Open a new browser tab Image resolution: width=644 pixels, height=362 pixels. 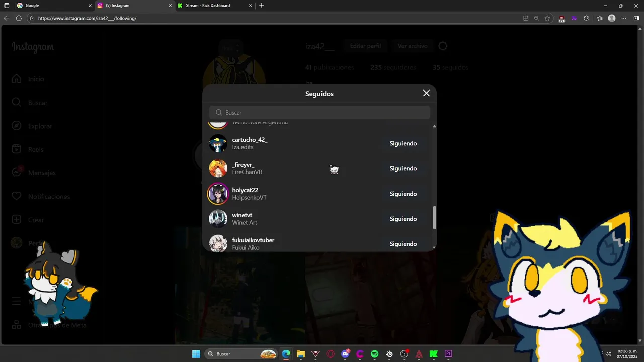(261, 6)
